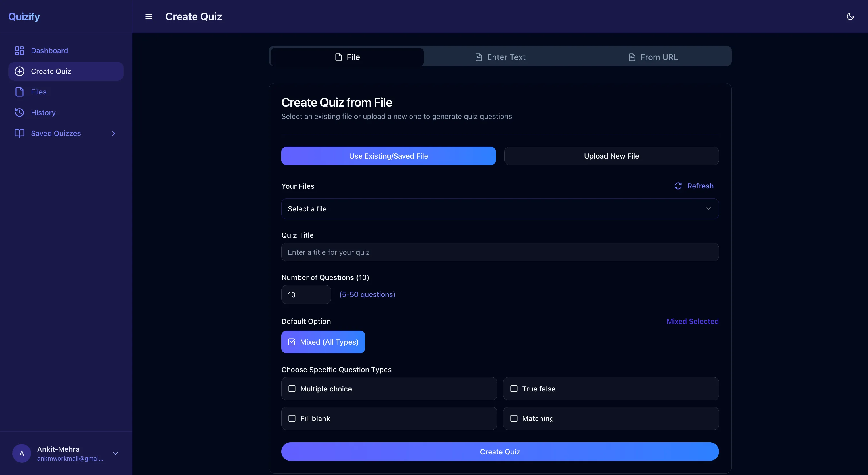Toggle dark mode with the moon icon
Viewport: 868px width, 475px height.
850,16
